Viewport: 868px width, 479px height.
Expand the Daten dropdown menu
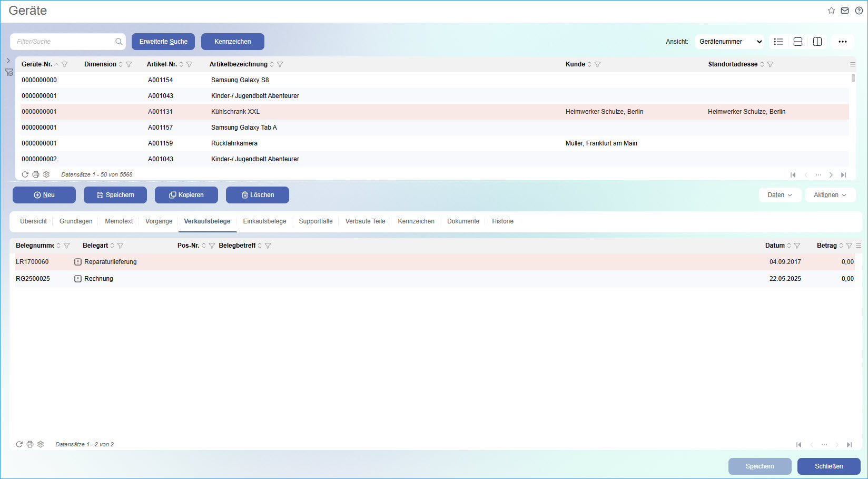coord(780,195)
